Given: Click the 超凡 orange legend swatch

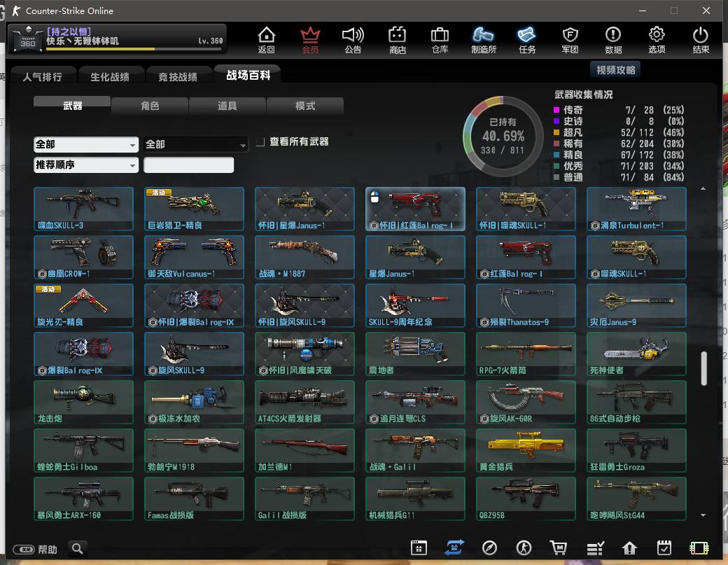Looking at the screenshot, I should [556, 132].
